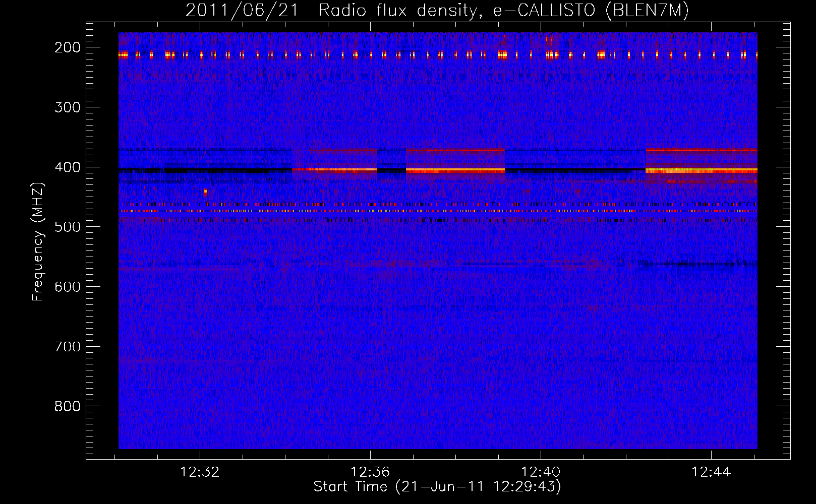Select the 700 frequency tick label
This screenshot has width=816, height=504.
[x=68, y=347]
